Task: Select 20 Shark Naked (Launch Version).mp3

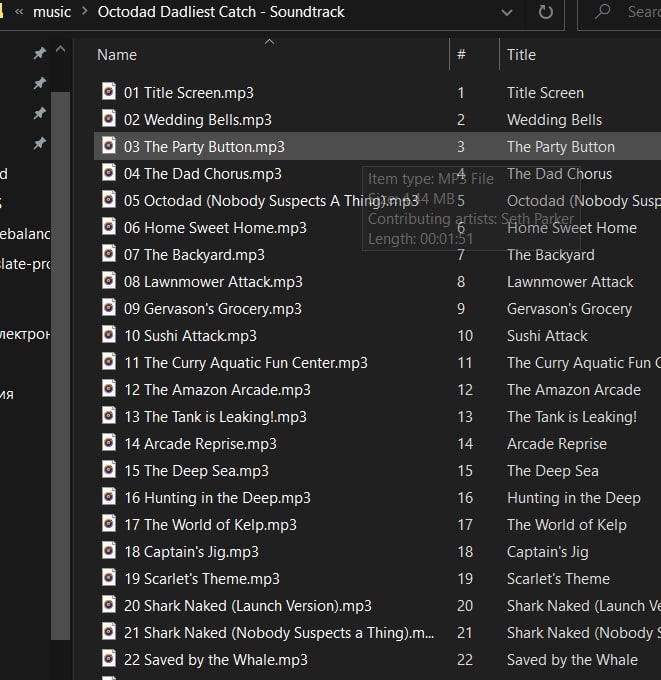Action: tap(248, 606)
